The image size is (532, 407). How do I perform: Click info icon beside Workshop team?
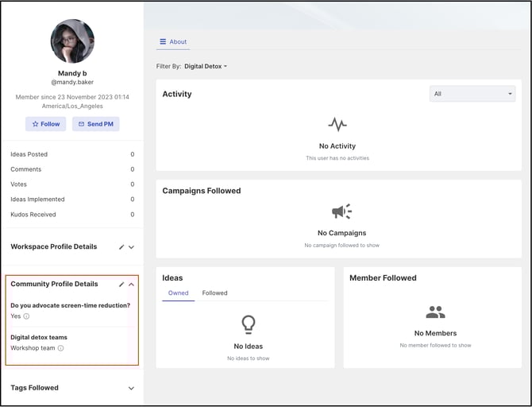[x=61, y=348]
